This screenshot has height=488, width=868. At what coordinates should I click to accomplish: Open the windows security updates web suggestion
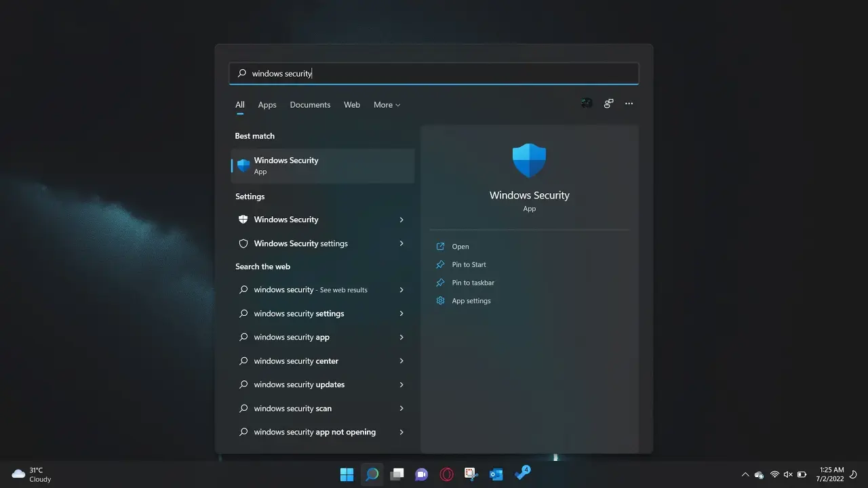coord(323,385)
